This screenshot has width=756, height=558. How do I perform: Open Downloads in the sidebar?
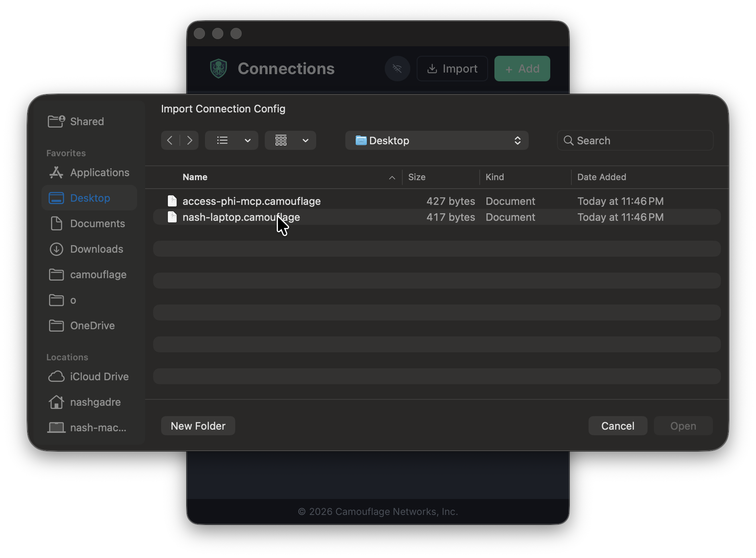(x=89, y=249)
